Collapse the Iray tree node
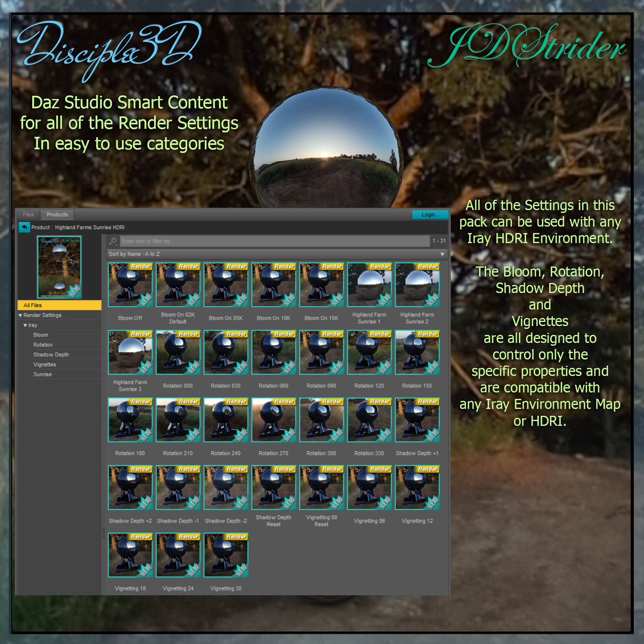This screenshot has height=644, width=644. pyautogui.click(x=25, y=325)
